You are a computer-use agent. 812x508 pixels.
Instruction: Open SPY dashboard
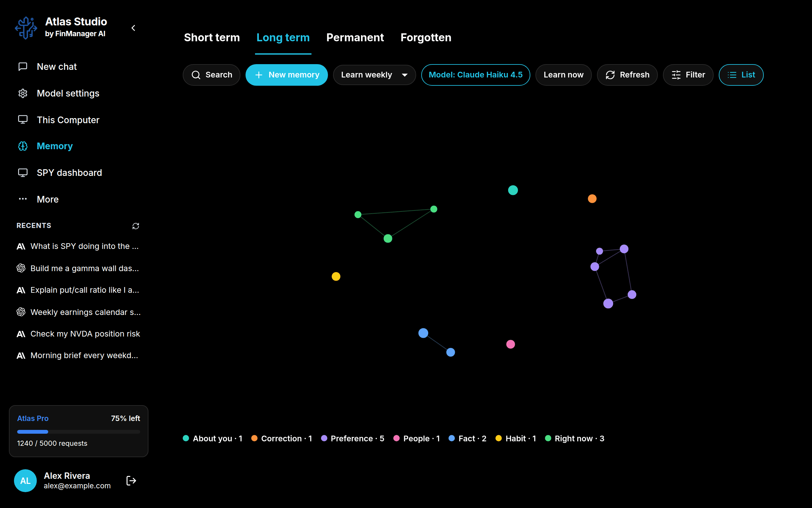click(79, 173)
